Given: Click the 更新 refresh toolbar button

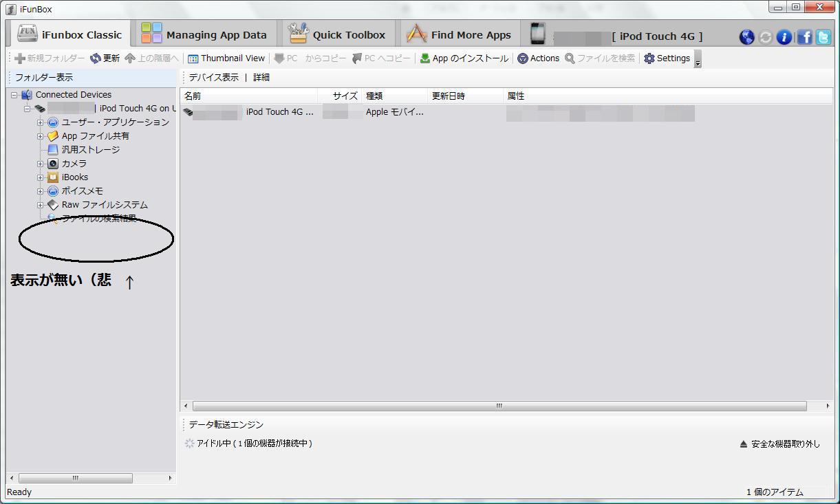Looking at the screenshot, I should (x=105, y=58).
